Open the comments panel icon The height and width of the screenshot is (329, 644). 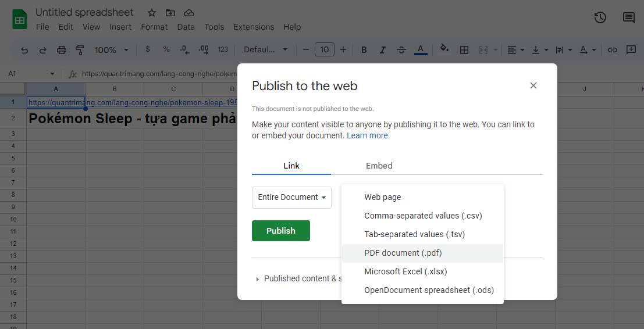[628, 17]
